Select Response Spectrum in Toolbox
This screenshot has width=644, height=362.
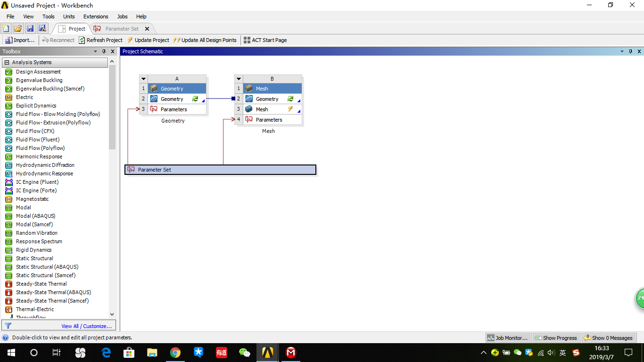tap(39, 241)
